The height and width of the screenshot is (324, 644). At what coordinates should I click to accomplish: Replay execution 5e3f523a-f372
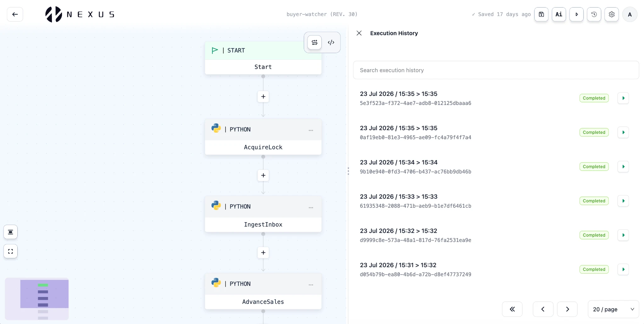pyautogui.click(x=623, y=98)
